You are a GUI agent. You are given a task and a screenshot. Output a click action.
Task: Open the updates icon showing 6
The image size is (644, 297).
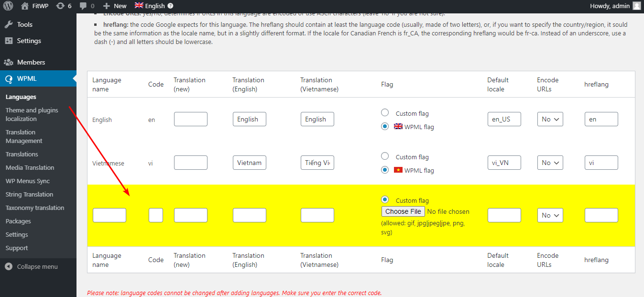(x=60, y=6)
